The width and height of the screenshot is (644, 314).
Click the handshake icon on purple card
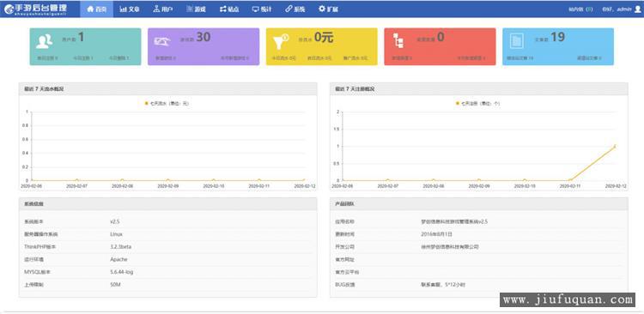162,41
